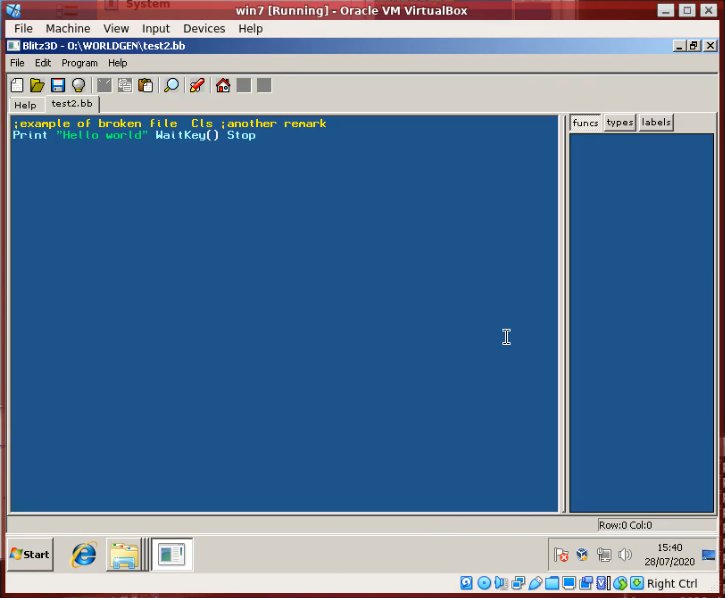Click VirtualBox audio status icon

501,583
